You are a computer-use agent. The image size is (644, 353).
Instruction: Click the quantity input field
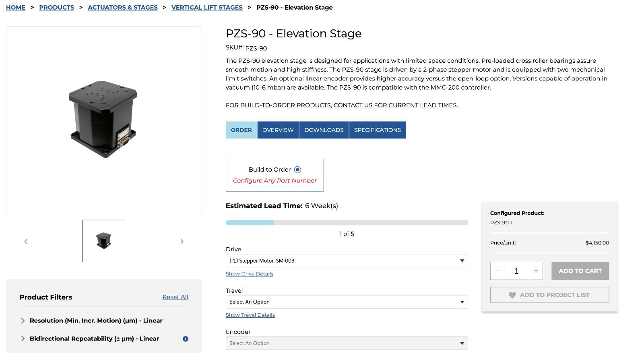click(516, 271)
